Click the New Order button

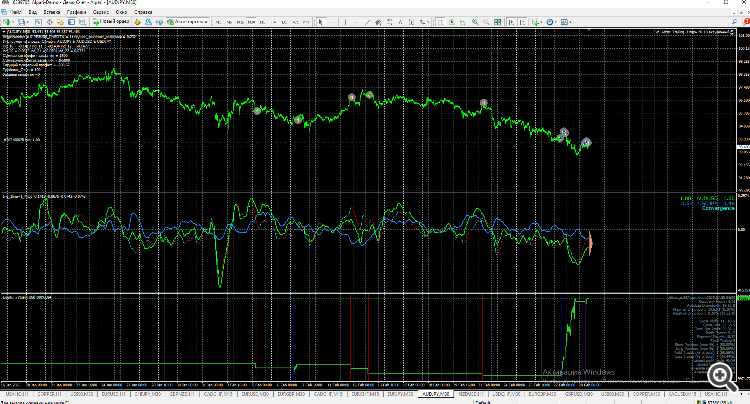point(111,22)
